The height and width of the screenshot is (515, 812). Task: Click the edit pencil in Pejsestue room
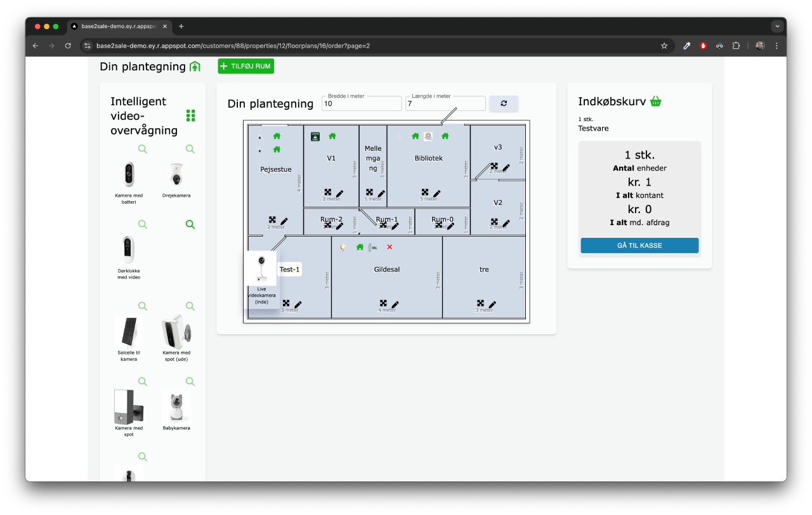pyautogui.click(x=284, y=221)
